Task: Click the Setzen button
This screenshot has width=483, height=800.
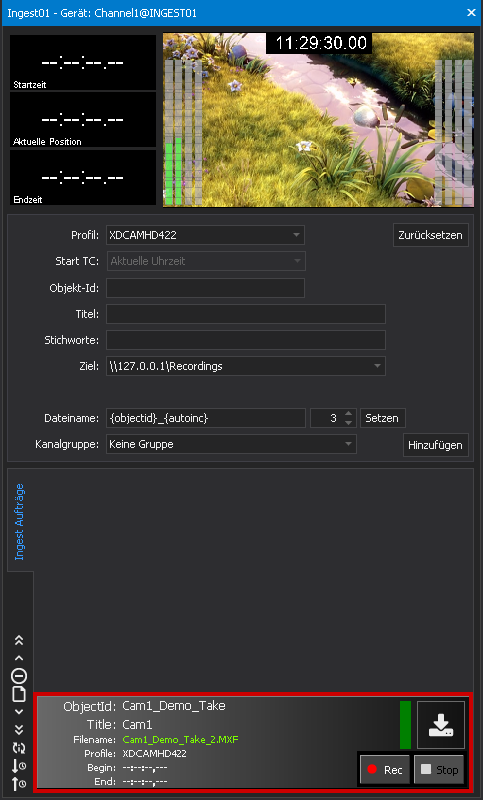Action: pyautogui.click(x=382, y=418)
